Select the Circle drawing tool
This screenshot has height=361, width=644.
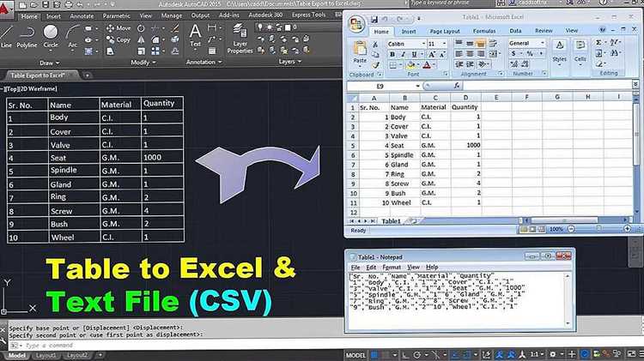51,36
